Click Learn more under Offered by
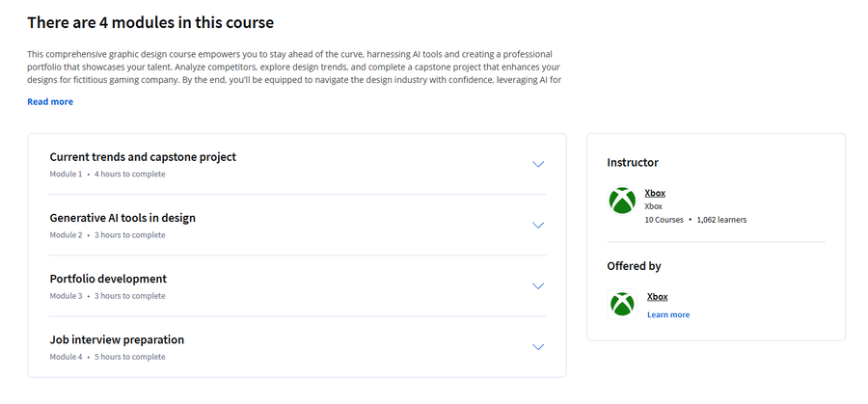Screen dimensions: 868x404 click(x=668, y=315)
